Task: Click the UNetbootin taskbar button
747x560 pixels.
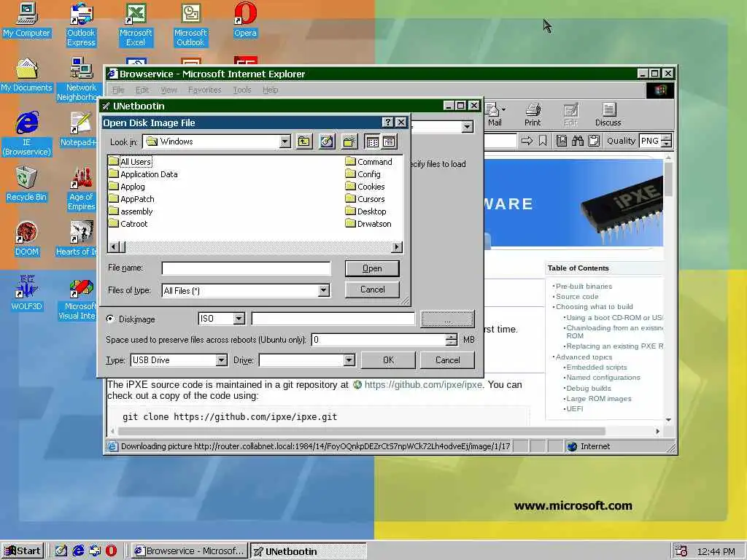Action: coord(309,551)
